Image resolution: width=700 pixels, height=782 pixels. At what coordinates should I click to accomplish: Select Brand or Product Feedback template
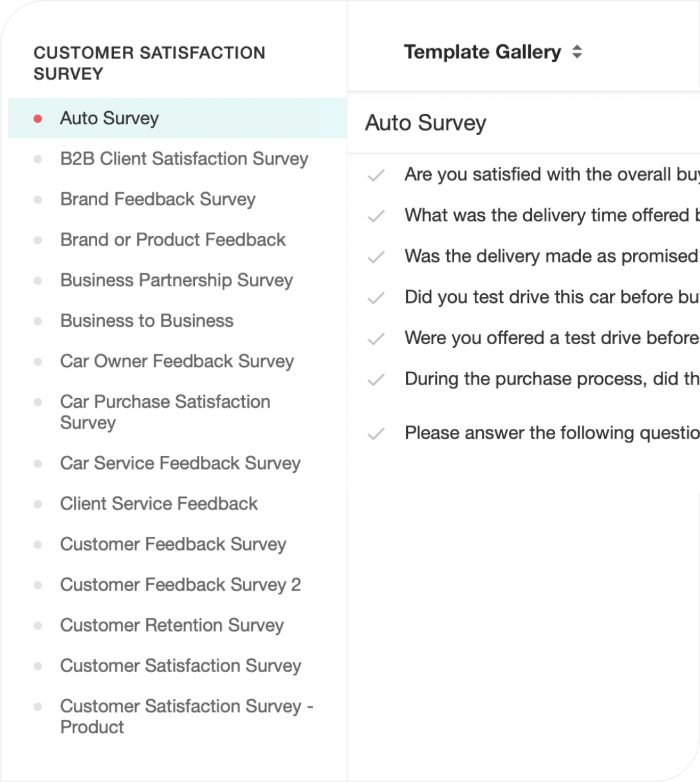coord(172,240)
